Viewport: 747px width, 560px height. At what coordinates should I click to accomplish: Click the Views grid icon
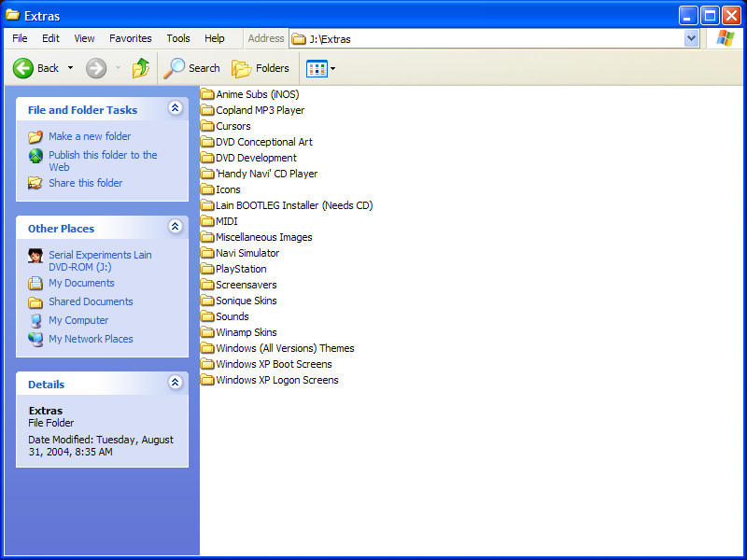point(317,68)
